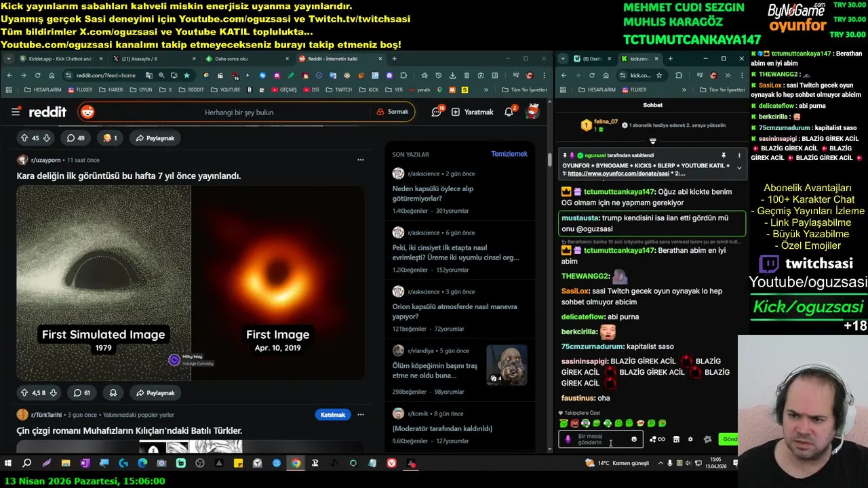Open HESAPLARIM bookmark folder in Reddit window

coord(43,89)
